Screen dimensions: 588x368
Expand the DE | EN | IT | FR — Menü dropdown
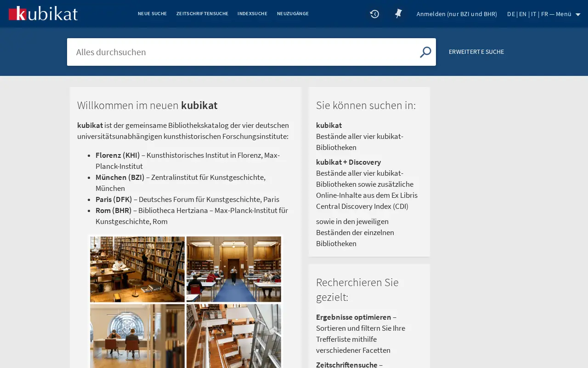pyautogui.click(x=544, y=14)
